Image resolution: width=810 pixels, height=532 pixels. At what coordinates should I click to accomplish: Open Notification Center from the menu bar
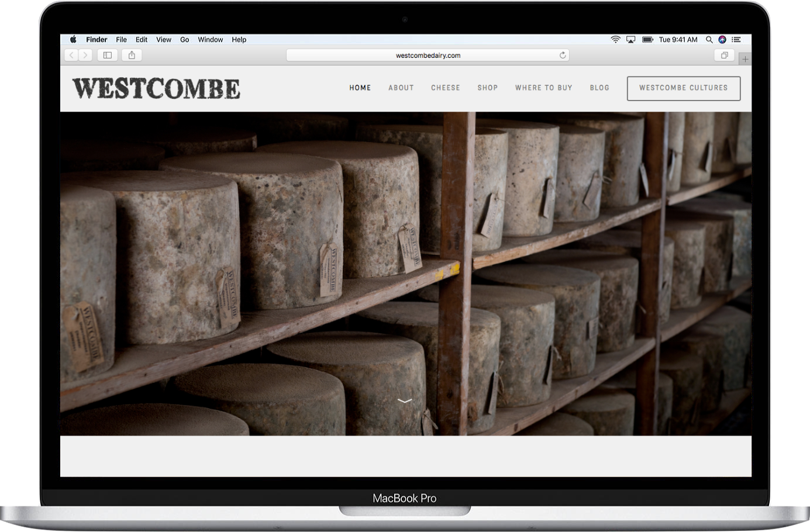(x=736, y=39)
